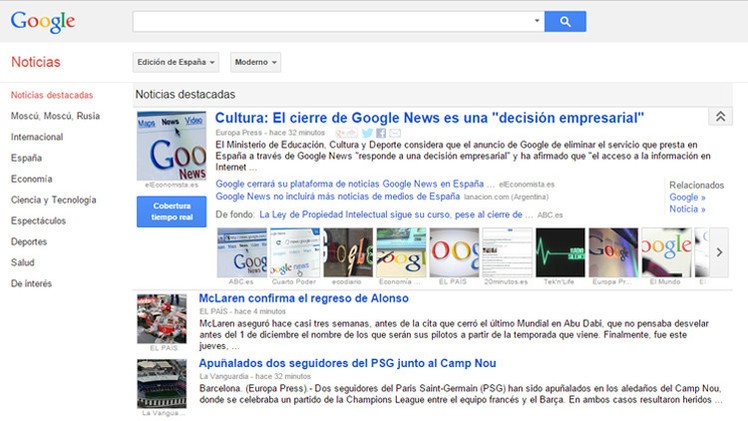The height and width of the screenshot is (421, 748).
Task: Click 'Europa Press - hace 32 minutos' source text
Action: pos(270,133)
